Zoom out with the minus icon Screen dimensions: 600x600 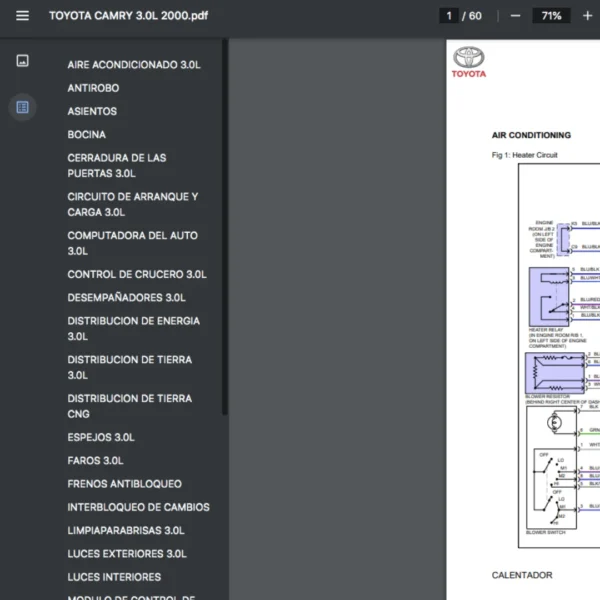pos(515,16)
